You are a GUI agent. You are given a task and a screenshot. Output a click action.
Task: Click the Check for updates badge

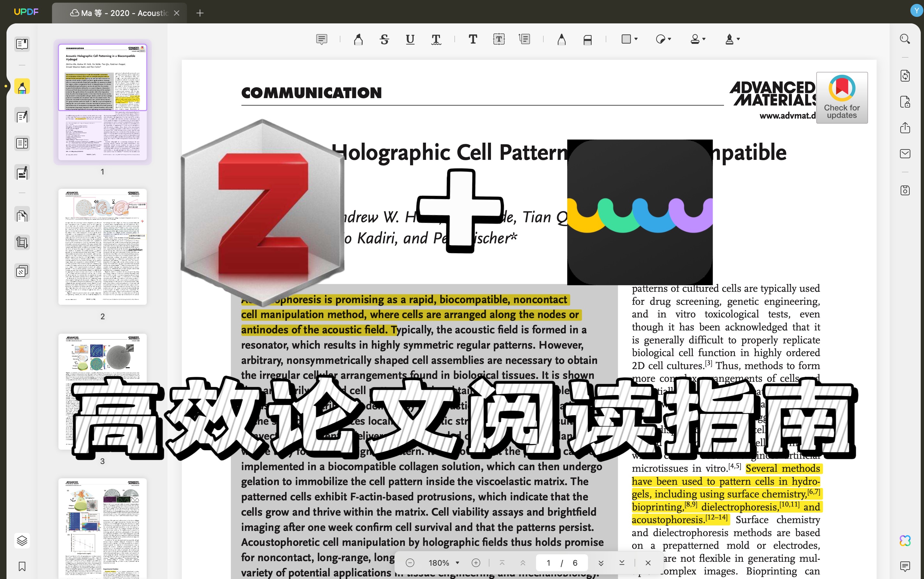pos(842,98)
